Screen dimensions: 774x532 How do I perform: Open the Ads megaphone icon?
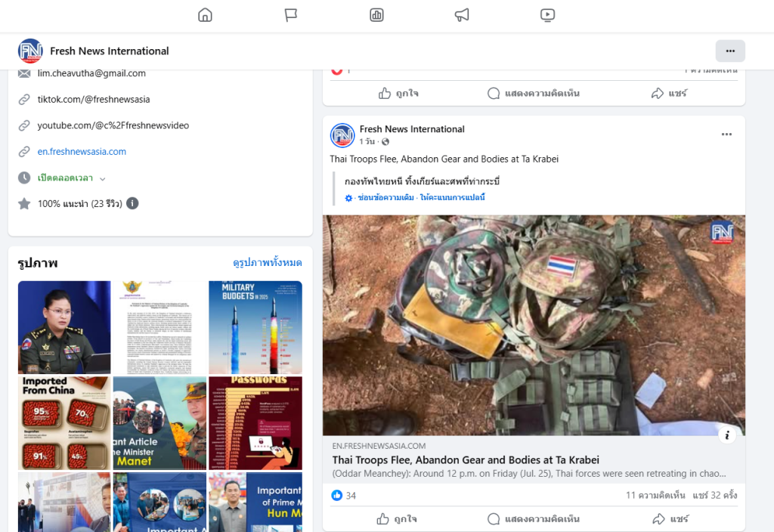(x=462, y=15)
